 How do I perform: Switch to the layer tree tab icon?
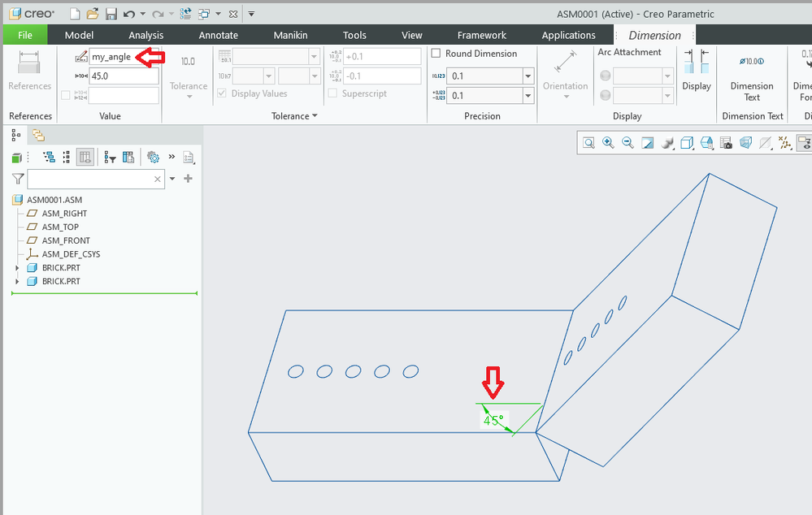pyautogui.click(x=38, y=136)
